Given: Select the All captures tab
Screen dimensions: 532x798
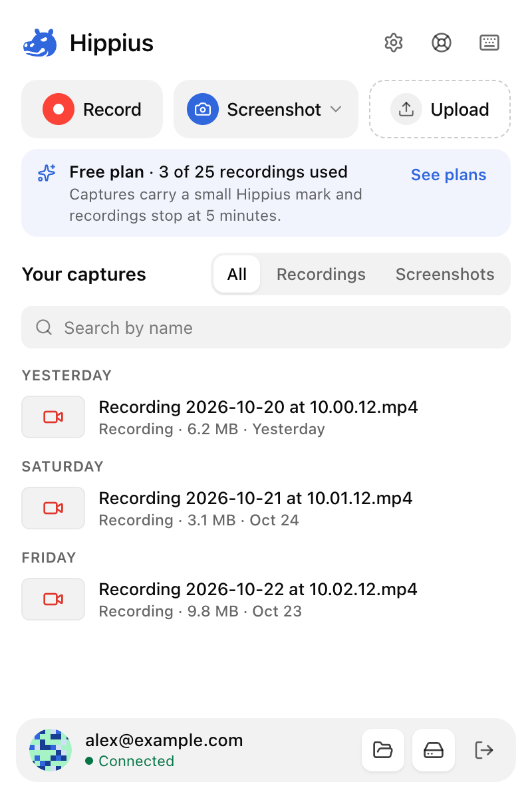Looking at the screenshot, I should [x=237, y=274].
